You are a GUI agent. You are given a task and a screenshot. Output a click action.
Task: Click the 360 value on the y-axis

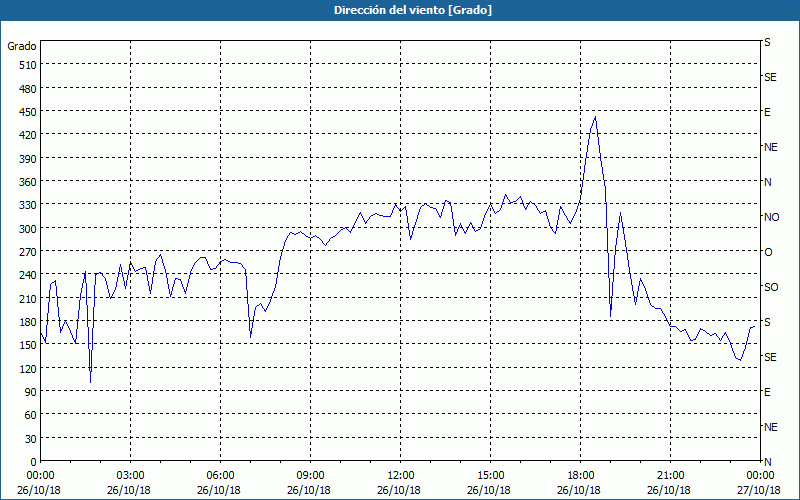[x=28, y=182]
